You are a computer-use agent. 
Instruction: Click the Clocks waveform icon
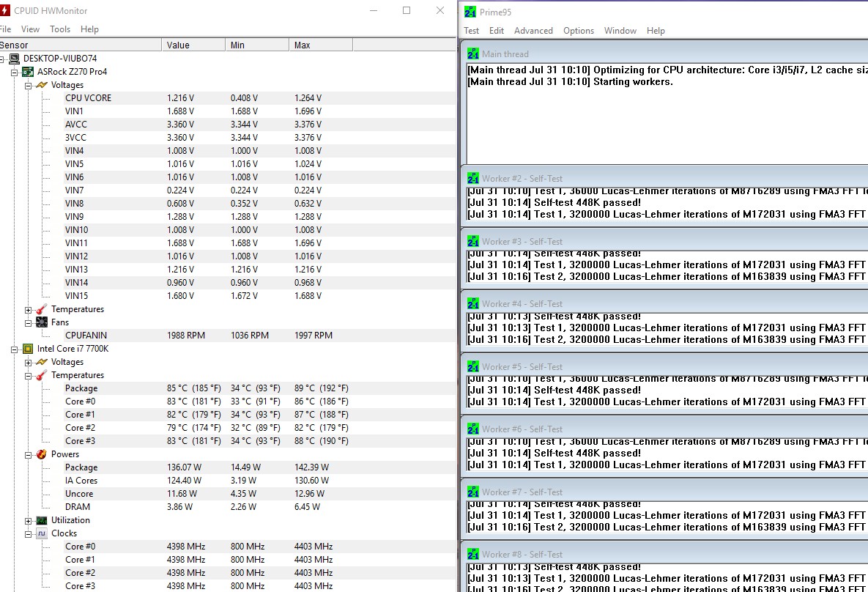click(42, 533)
